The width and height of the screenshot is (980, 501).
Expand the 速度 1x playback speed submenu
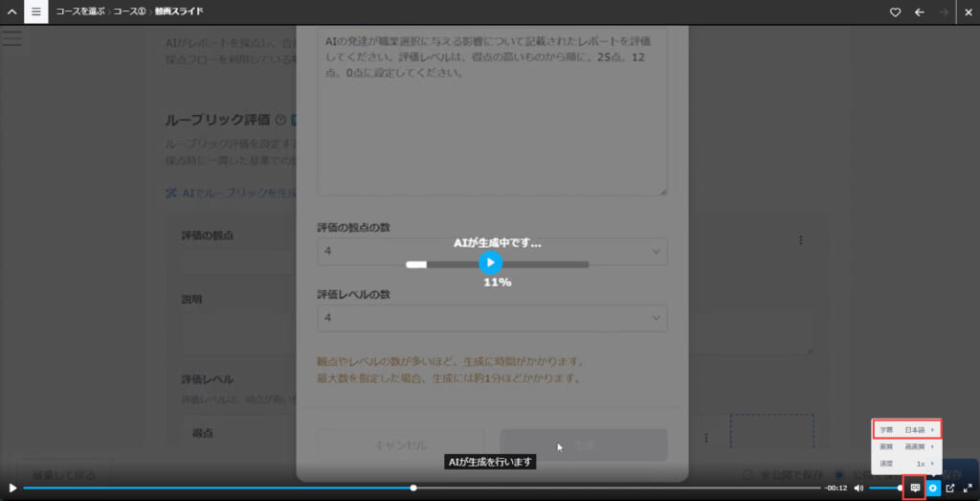click(906, 464)
